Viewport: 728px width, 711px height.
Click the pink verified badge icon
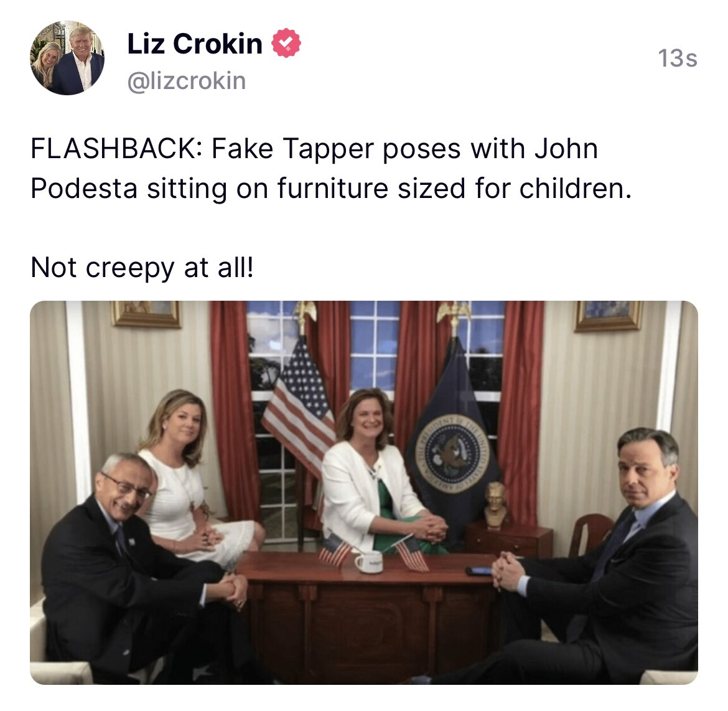coord(286,43)
